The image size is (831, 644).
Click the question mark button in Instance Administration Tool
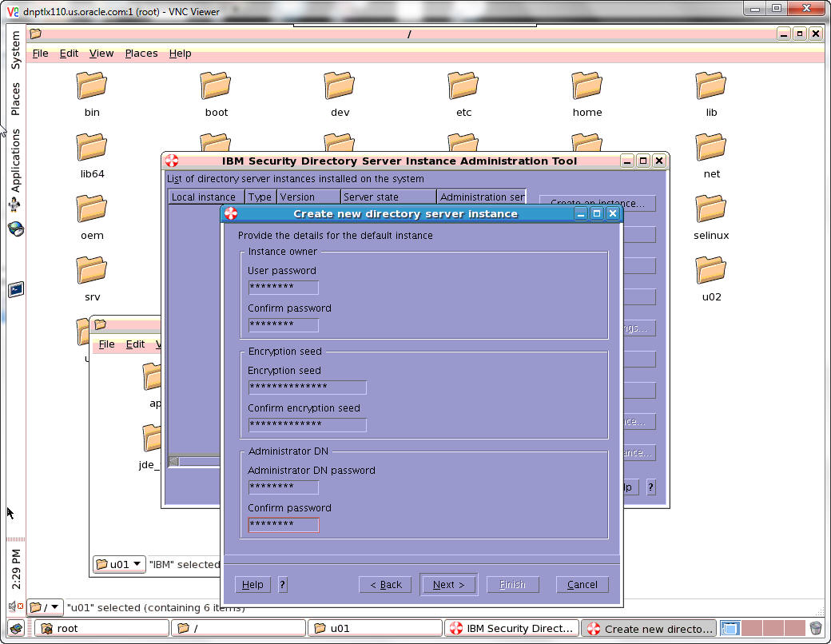pyautogui.click(x=650, y=487)
